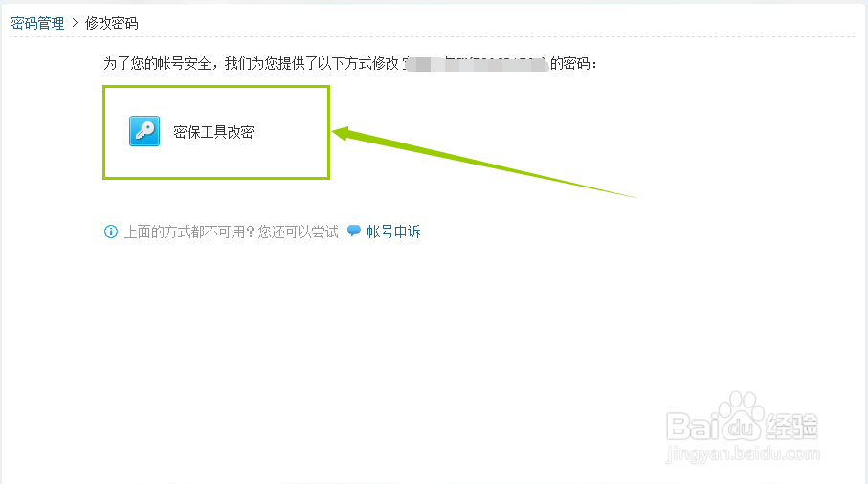The height and width of the screenshot is (484, 868).
Task: Click the blue key icon
Action: click(x=145, y=131)
